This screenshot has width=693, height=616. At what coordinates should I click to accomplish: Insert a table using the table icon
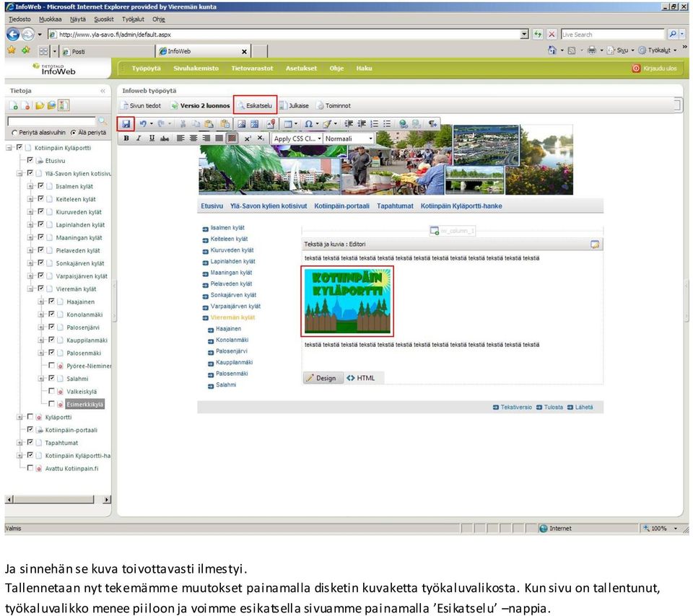(288, 124)
